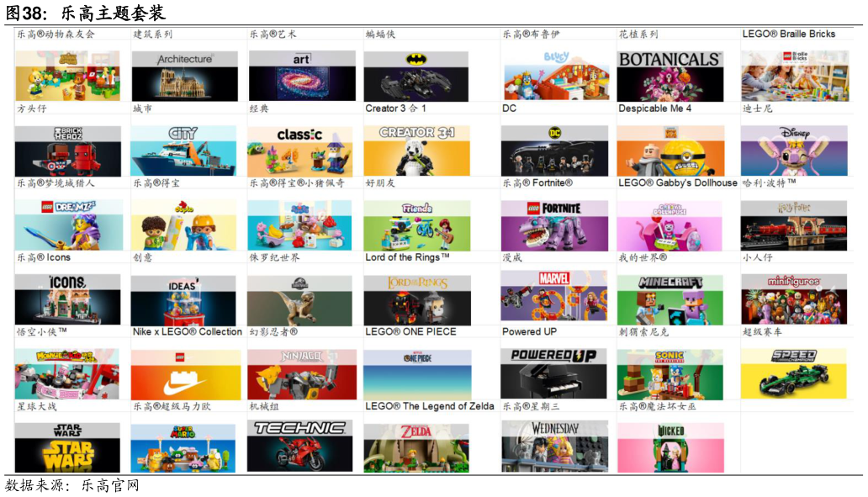Click the LEGO® Braille Bricks text link
Image resolution: width=868 pixels, height=497 pixels.
coord(788,34)
